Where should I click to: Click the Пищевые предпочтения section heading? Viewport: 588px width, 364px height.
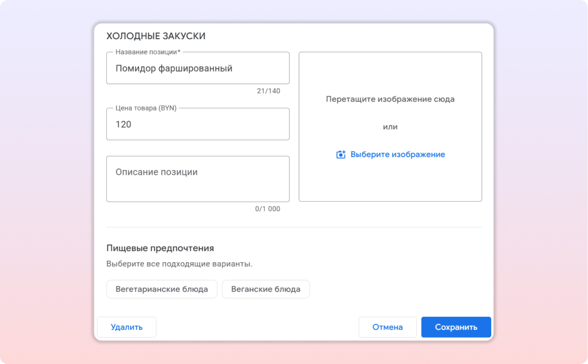click(160, 248)
